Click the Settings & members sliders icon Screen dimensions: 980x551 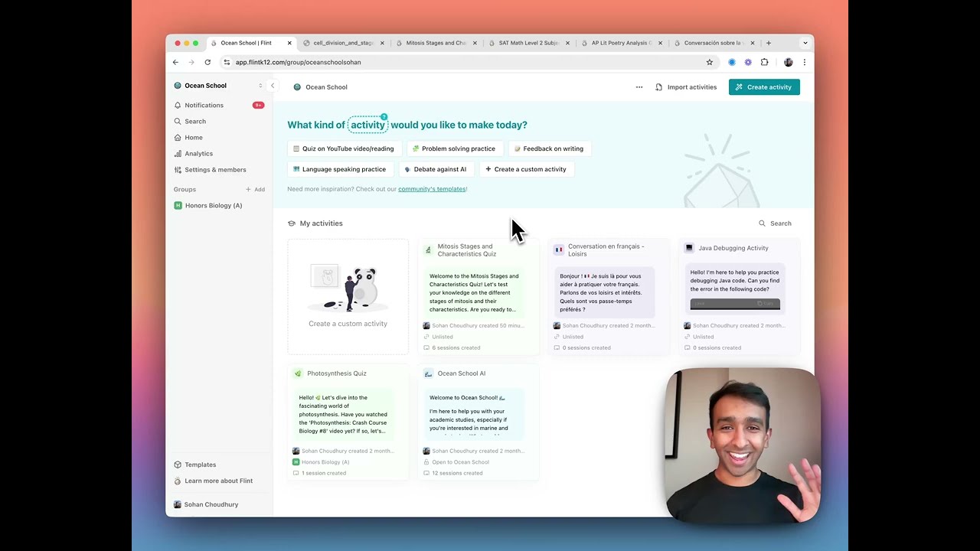click(178, 169)
